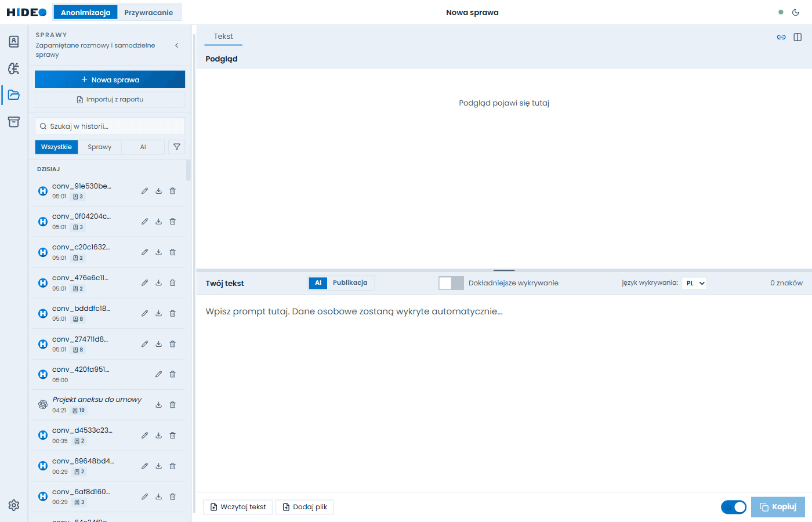Image resolution: width=812 pixels, height=522 pixels.
Task: Select the Sprawy filter tab
Action: (x=100, y=147)
